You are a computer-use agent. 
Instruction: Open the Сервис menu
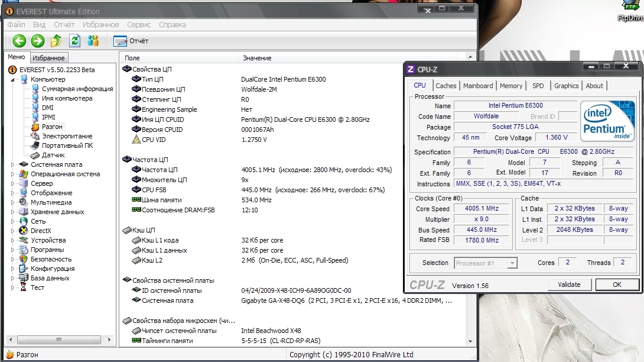(x=139, y=25)
